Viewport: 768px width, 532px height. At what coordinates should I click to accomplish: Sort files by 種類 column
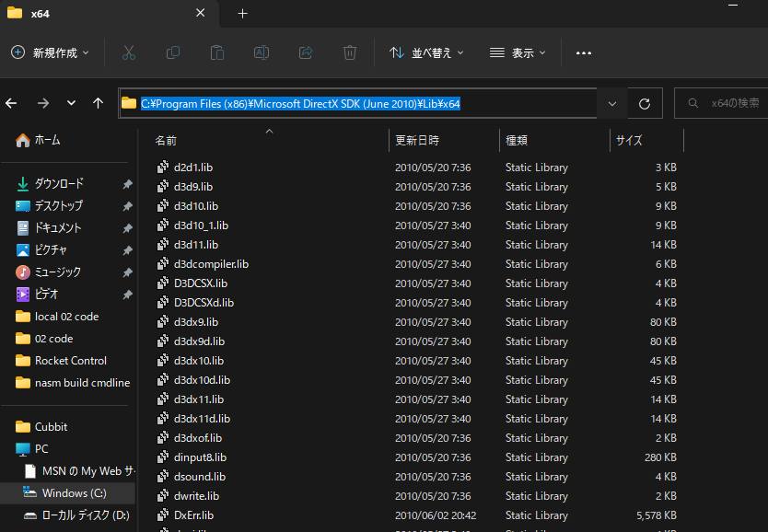coord(517,141)
